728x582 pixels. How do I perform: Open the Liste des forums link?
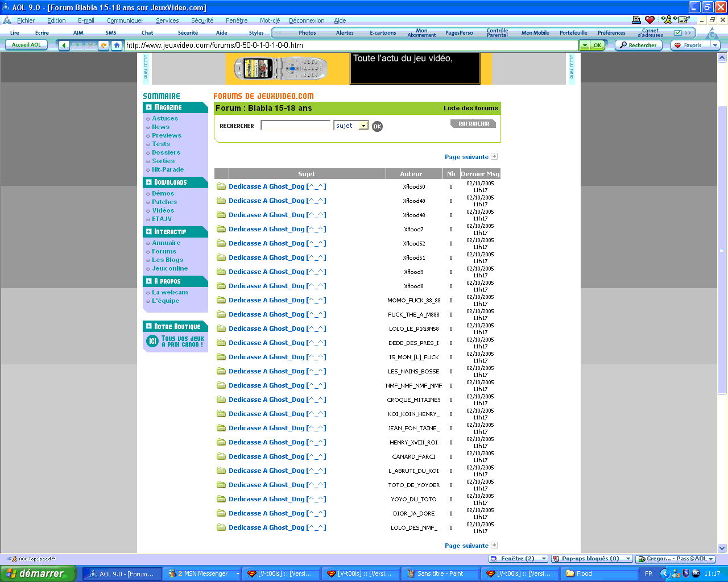click(x=470, y=108)
